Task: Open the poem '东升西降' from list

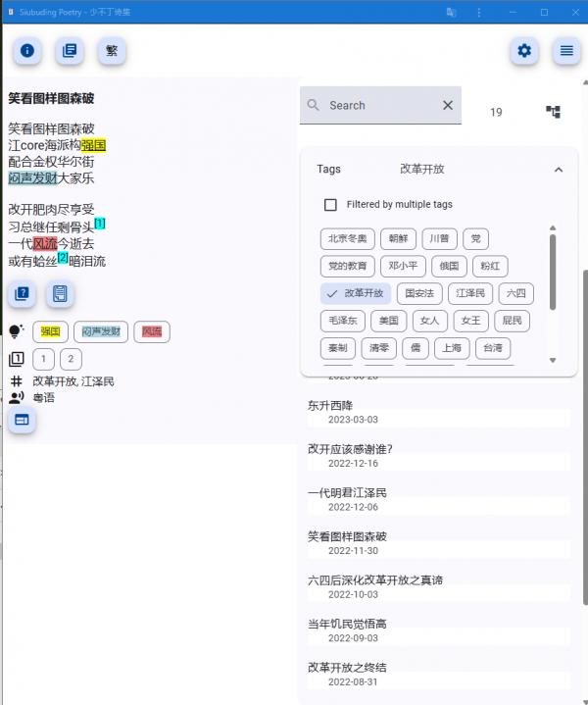Action: pos(330,405)
